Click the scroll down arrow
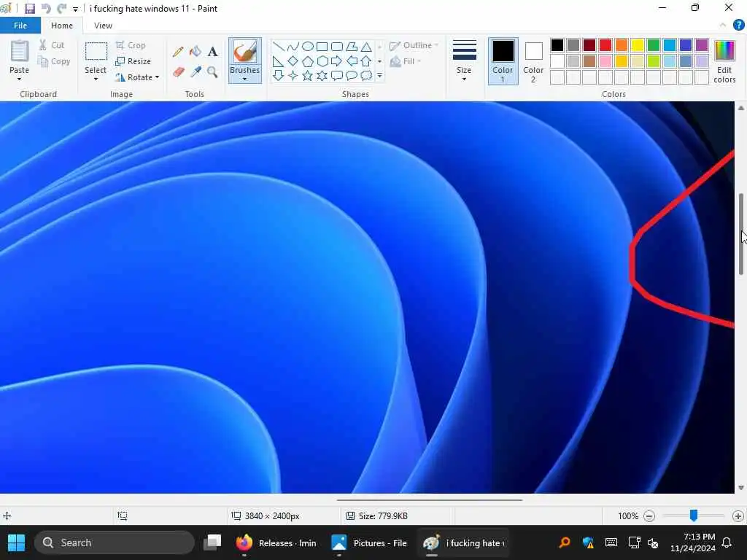747x560 pixels. [x=741, y=488]
